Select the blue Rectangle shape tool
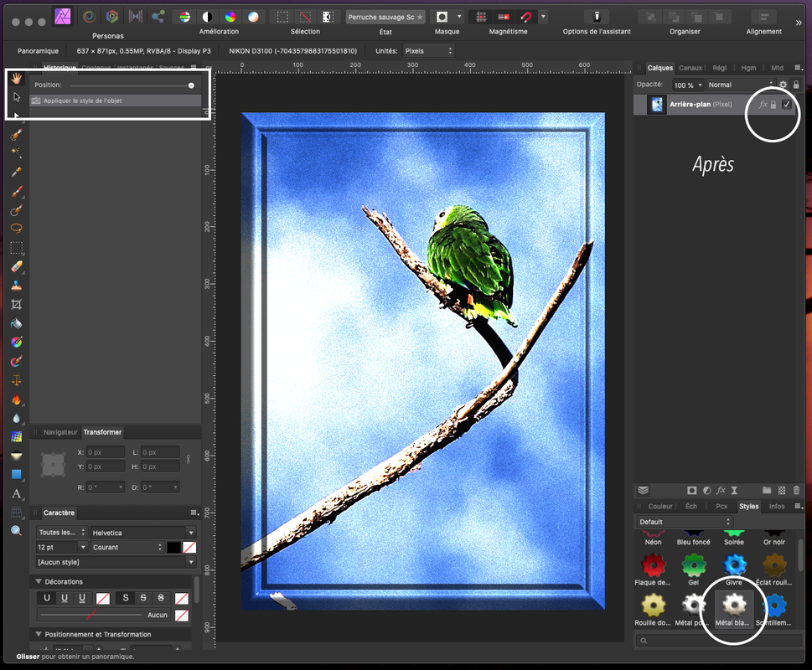Image resolution: width=812 pixels, height=670 pixels. (17, 474)
